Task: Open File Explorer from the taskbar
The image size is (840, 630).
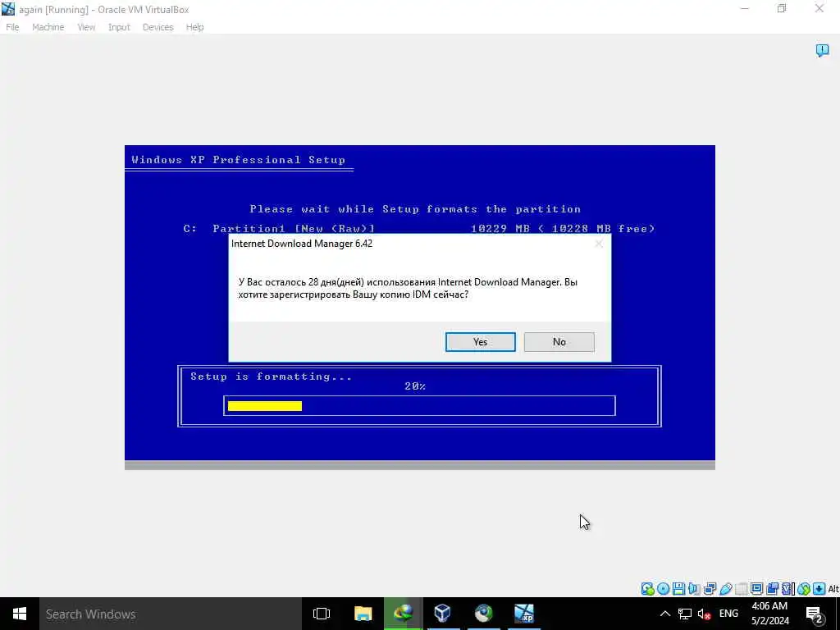Action: 363,614
